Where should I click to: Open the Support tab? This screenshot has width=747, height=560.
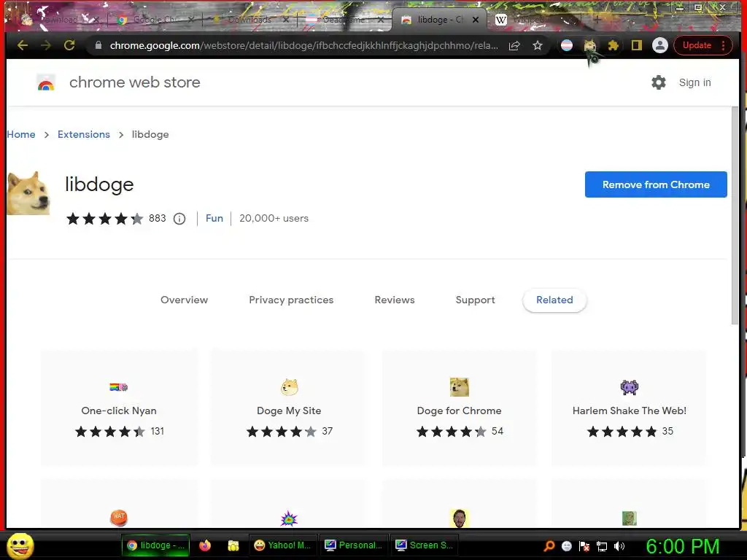475,300
